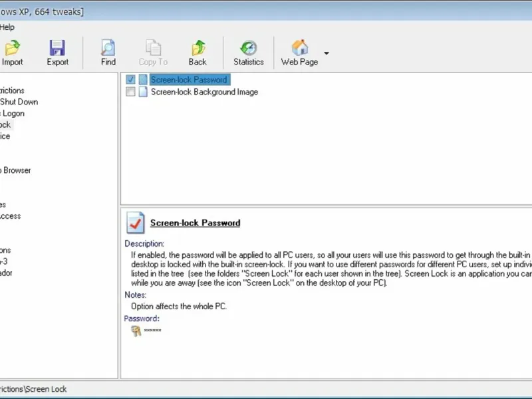Go Back with the folder arrow icon
532x399 pixels.
coord(198,48)
